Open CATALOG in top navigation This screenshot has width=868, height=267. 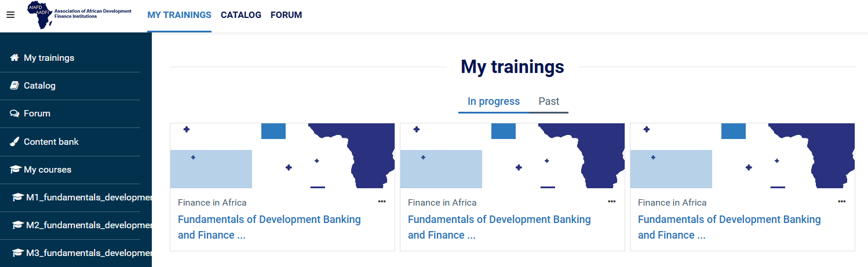[x=241, y=15]
